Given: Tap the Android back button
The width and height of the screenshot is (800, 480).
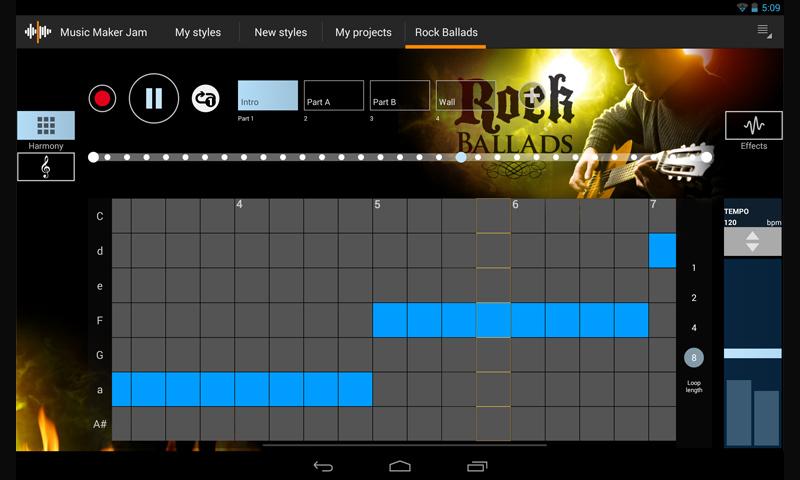Looking at the screenshot, I should pos(323,466).
